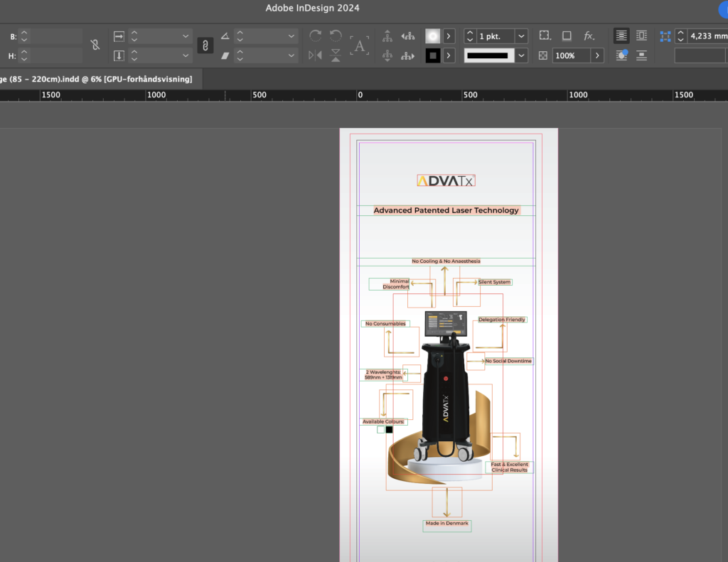Toggle Wrap Around Object Shape
Image resolution: width=728 pixels, height=562 pixels.
tap(621, 55)
